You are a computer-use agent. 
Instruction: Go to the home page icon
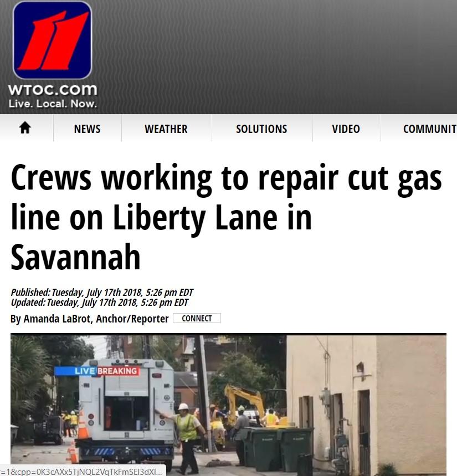25,128
